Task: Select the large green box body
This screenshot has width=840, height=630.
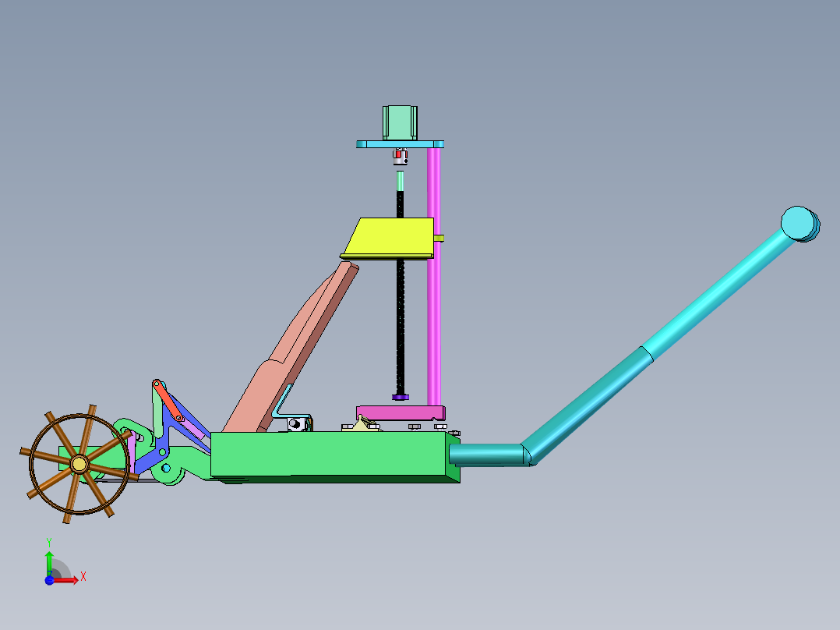Action: 330,453
